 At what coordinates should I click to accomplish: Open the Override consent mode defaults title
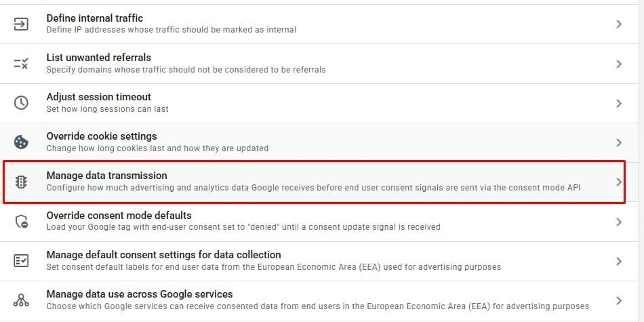pos(119,215)
